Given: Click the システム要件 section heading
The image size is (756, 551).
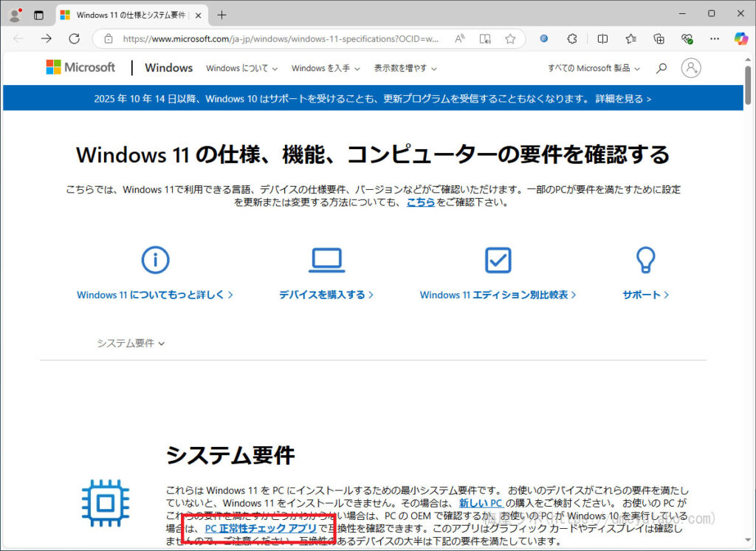Looking at the screenshot, I should click(x=230, y=455).
